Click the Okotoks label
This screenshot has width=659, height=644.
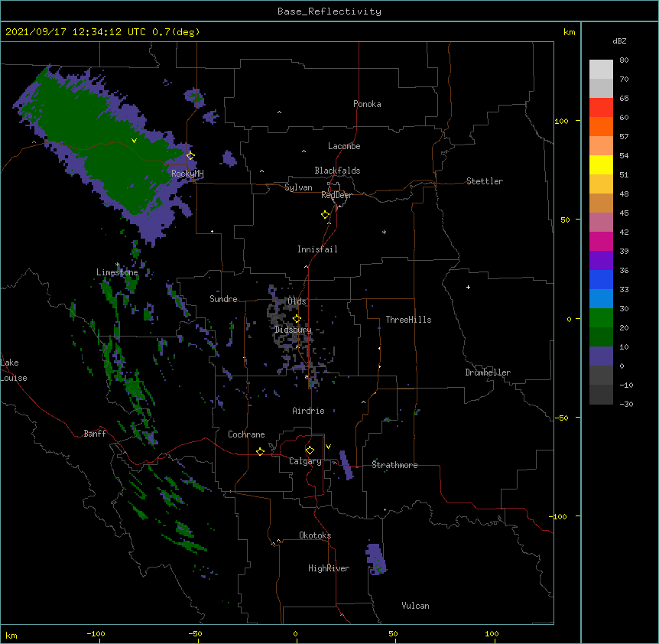pos(315,535)
